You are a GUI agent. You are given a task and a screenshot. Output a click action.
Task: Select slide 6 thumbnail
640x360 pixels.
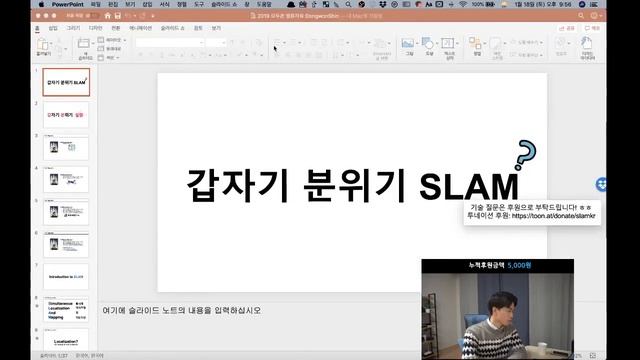tap(66, 245)
